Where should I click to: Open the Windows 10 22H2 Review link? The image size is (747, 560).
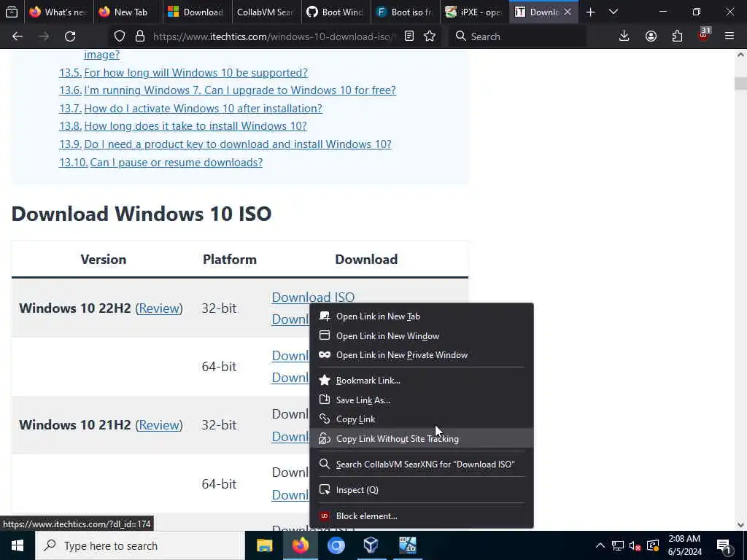[159, 308]
